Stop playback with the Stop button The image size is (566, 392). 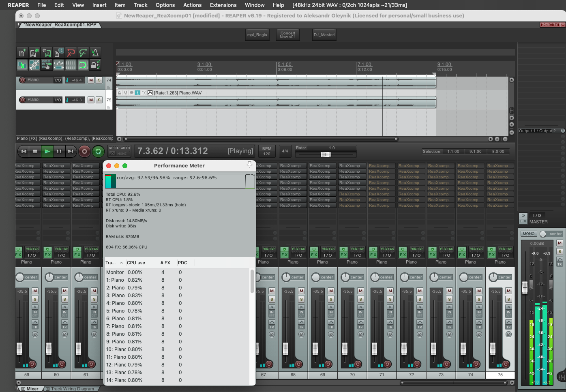pos(35,151)
